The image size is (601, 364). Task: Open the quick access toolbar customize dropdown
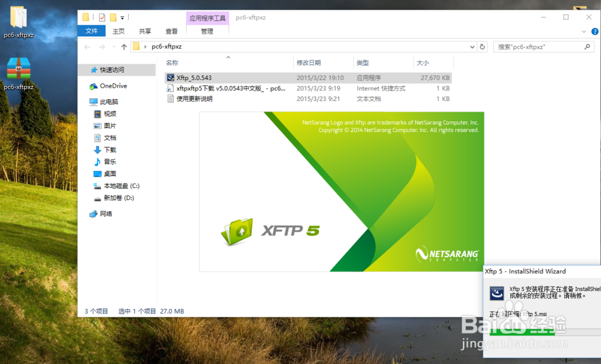pos(122,17)
